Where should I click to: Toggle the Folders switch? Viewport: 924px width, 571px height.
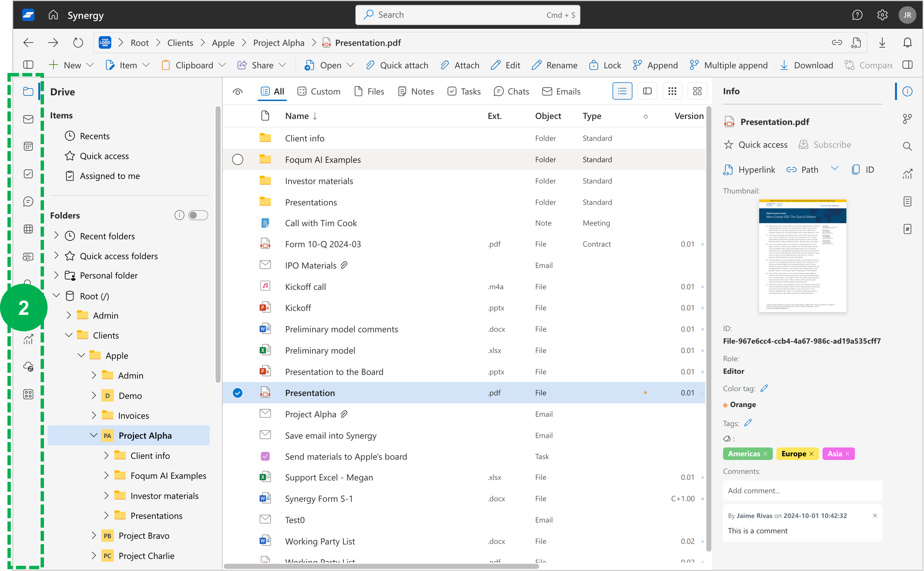198,215
